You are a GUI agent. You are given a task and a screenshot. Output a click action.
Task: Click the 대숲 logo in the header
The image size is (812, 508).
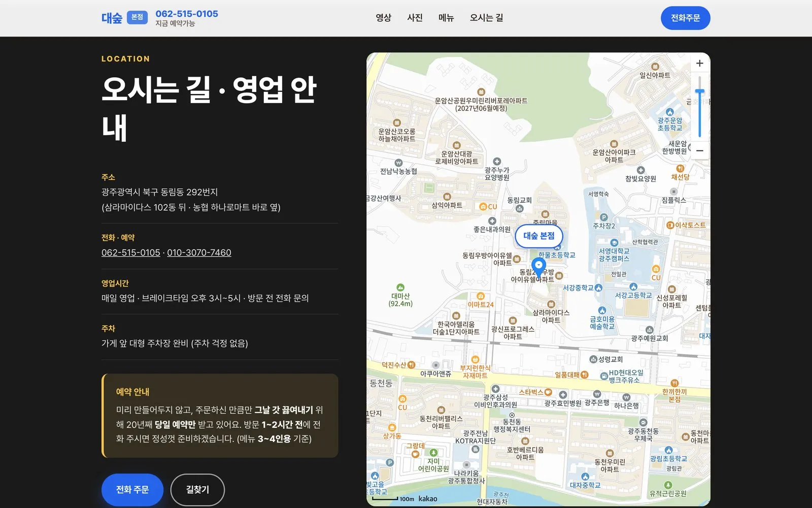[112, 18]
